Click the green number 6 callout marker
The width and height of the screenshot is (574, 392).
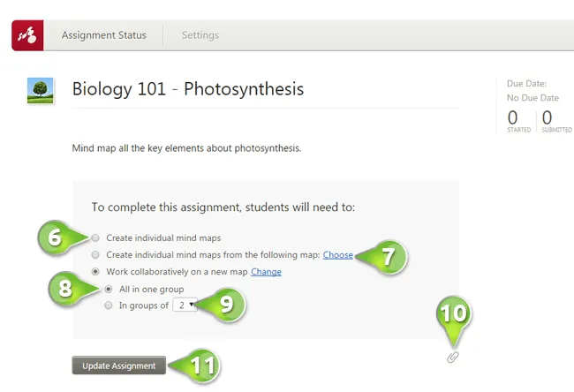[x=56, y=237]
